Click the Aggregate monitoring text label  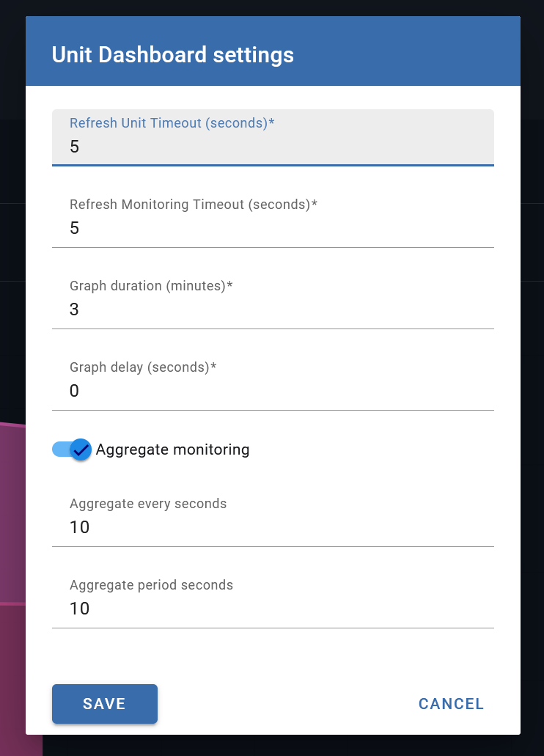tap(172, 449)
